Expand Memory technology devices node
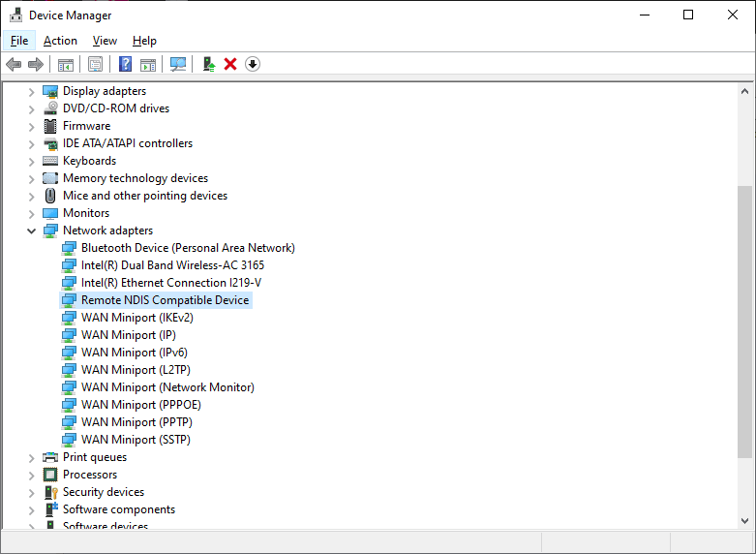The width and height of the screenshot is (756, 554). coord(31,178)
